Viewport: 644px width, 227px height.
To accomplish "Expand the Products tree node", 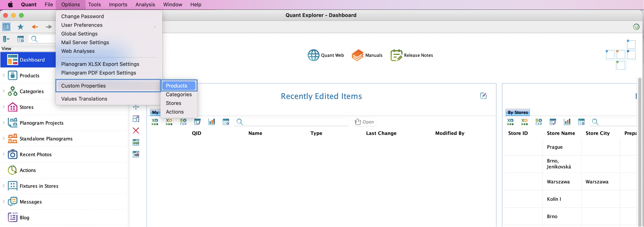I will point(3,75).
